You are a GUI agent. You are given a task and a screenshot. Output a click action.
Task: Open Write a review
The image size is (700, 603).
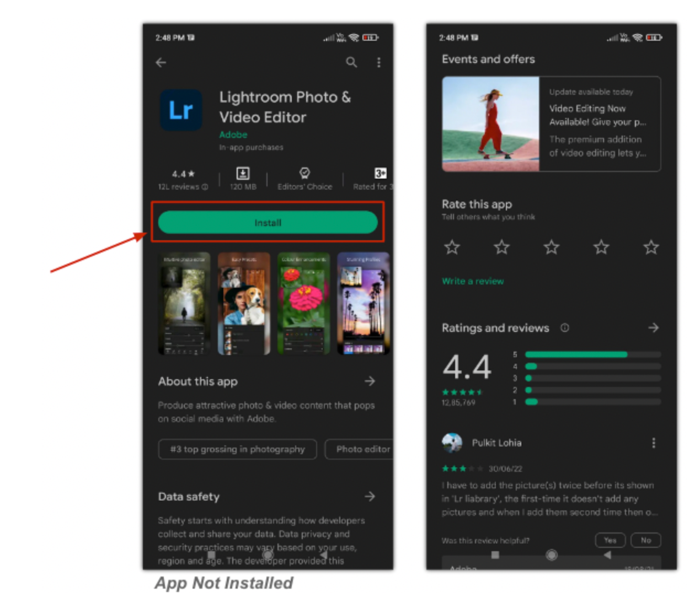pos(472,281)
